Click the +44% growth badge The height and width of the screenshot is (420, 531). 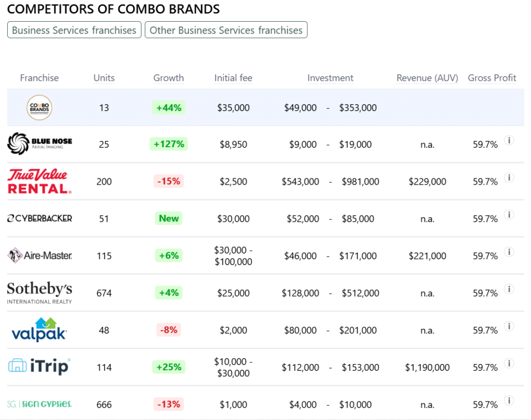169,108
